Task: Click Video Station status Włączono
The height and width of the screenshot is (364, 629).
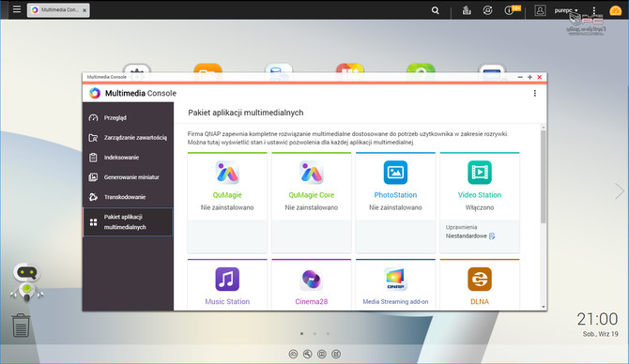Action: (480, 207)
